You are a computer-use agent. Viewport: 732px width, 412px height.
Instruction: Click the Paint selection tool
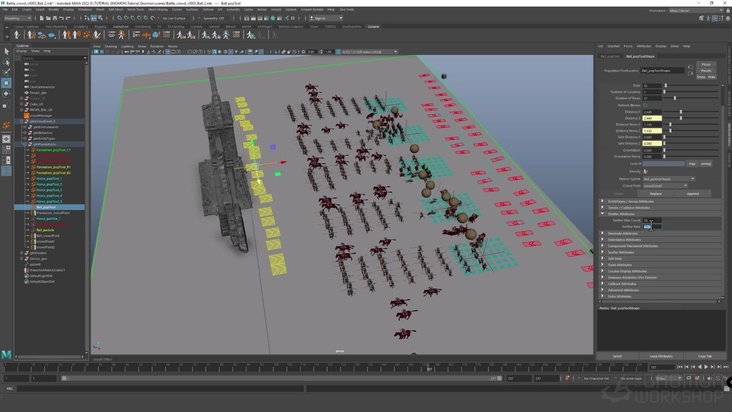point(6,72)
